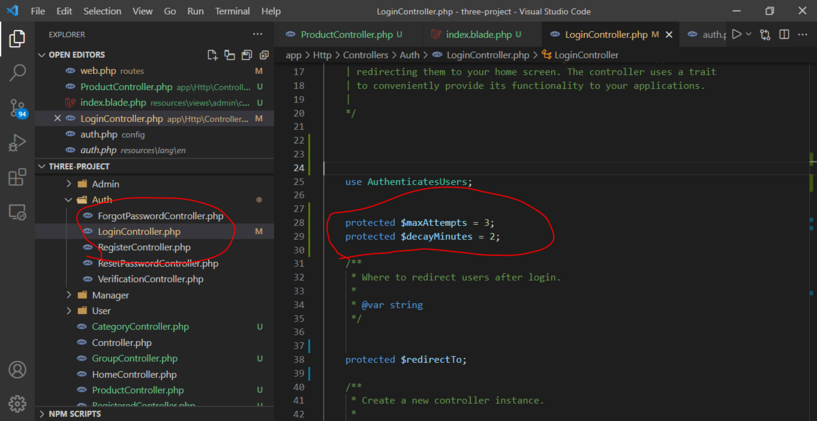This screenshot has height=421, width=817.
Task: Open the Terminal menu
Action: pyautogui.click(x=232, y=11)
